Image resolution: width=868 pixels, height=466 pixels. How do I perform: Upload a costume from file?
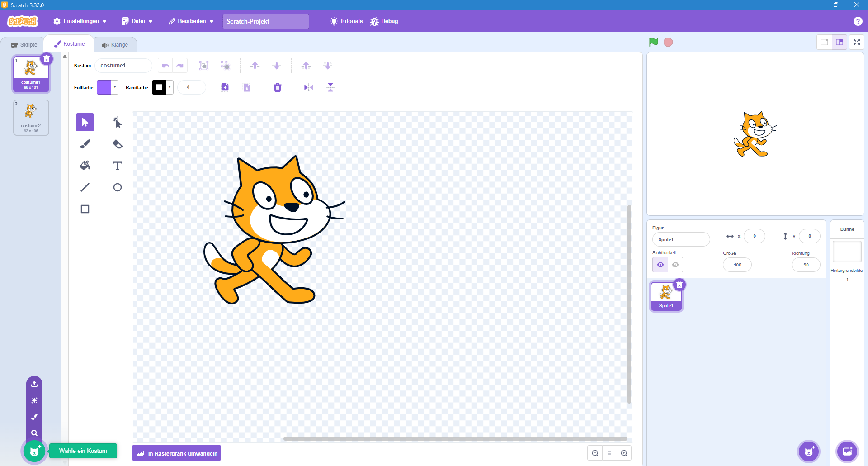click(34, 384)
